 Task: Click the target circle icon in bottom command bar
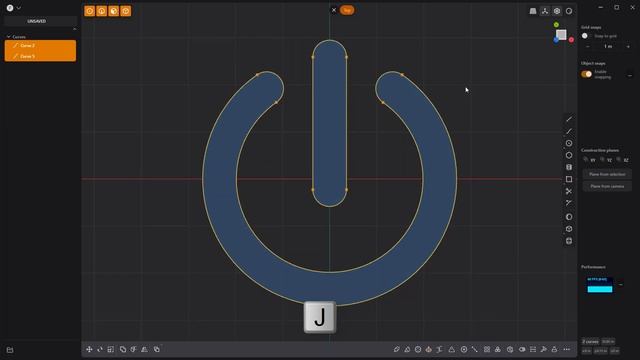[x=464, y=349]
